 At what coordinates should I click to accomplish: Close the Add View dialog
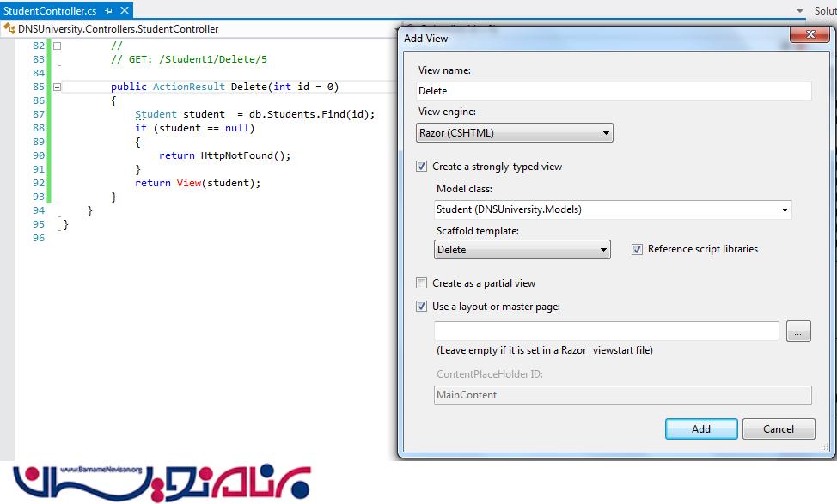(810, 34)
